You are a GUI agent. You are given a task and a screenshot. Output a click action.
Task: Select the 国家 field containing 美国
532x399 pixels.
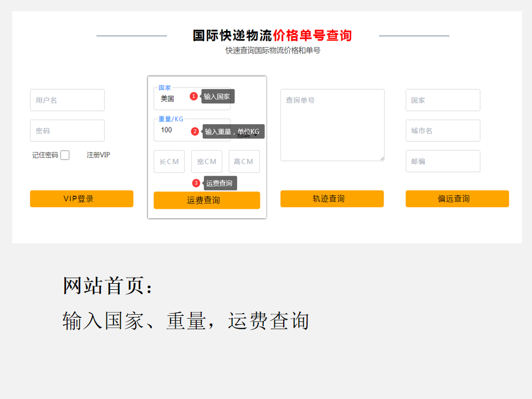point(173,99)
